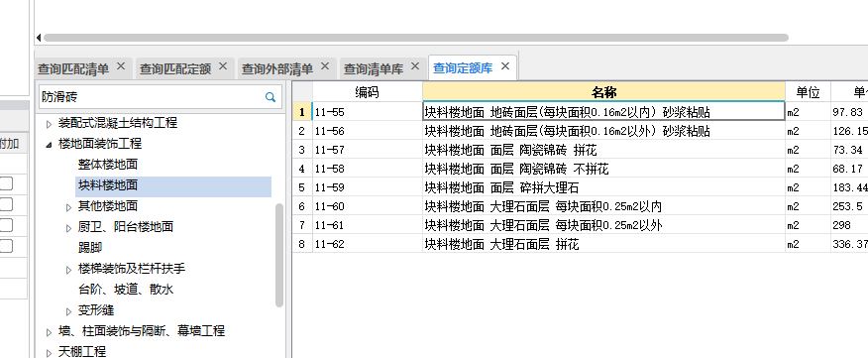Toggle the first checkbox in the left panel

[6, 183]
